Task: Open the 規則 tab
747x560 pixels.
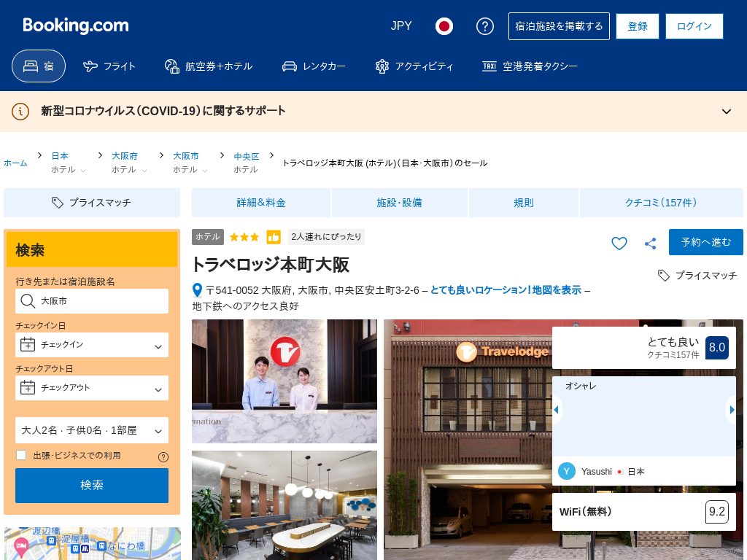Action: (524, 203)
